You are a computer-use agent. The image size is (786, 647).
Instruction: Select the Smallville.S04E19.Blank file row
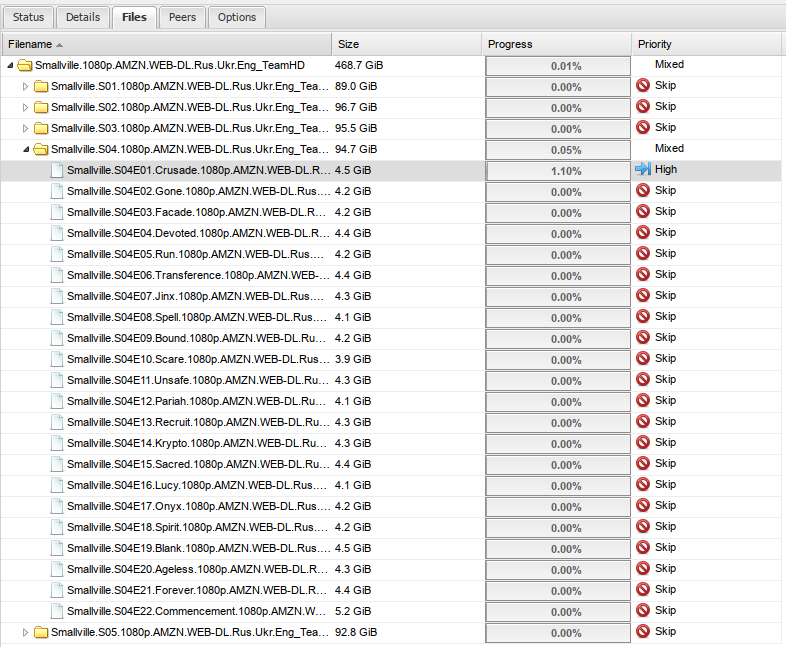point(391,549)
